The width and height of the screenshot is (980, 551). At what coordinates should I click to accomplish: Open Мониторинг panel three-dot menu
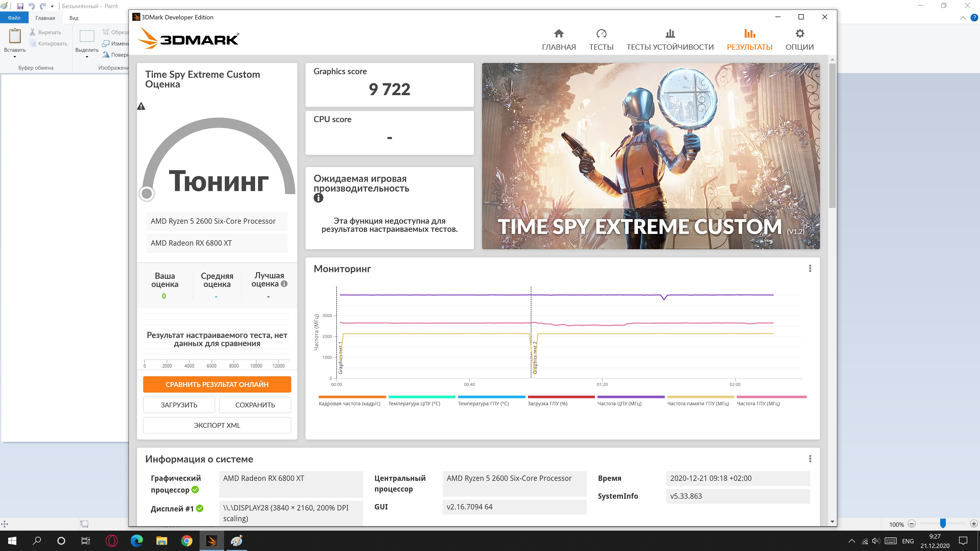coord(810,268)
